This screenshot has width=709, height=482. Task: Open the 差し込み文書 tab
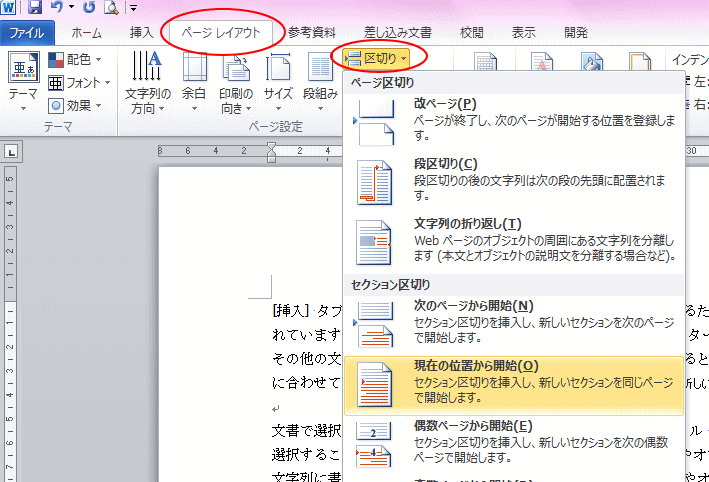tap(398, 33)
